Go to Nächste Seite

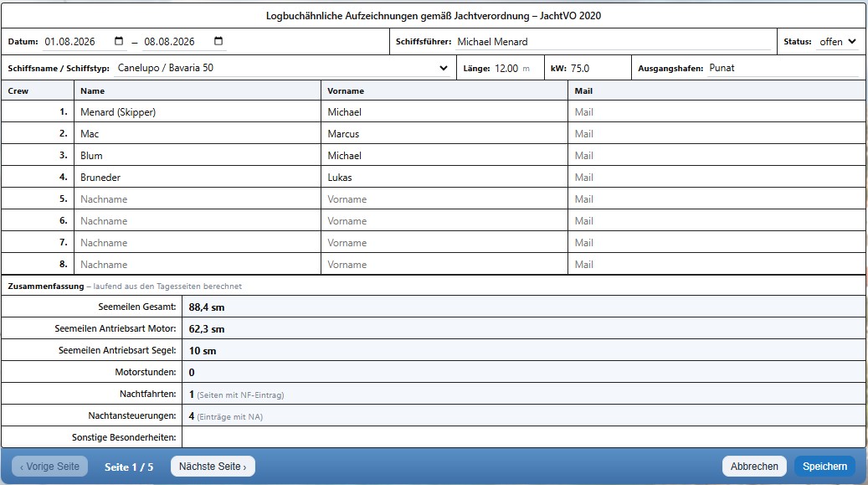point(213,467)
